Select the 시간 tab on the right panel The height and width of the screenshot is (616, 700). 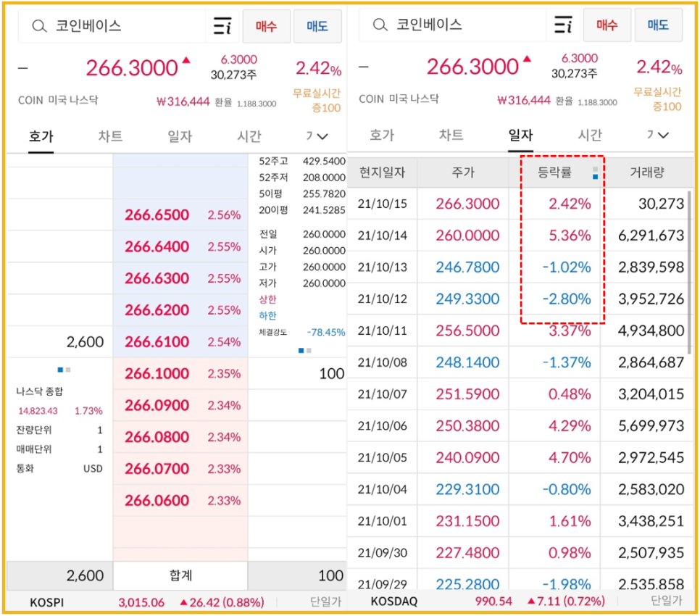(x=591, y=136)
